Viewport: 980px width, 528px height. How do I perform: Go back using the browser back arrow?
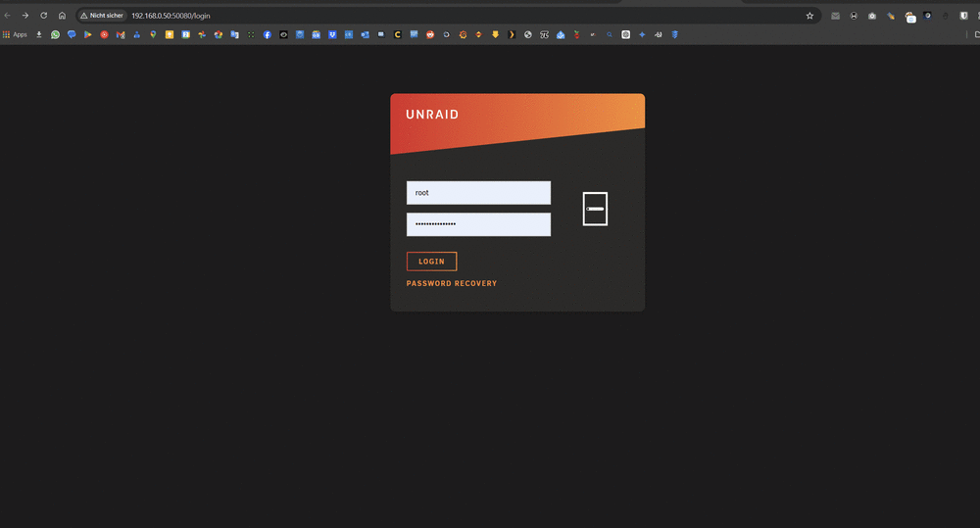click(8, 16)
